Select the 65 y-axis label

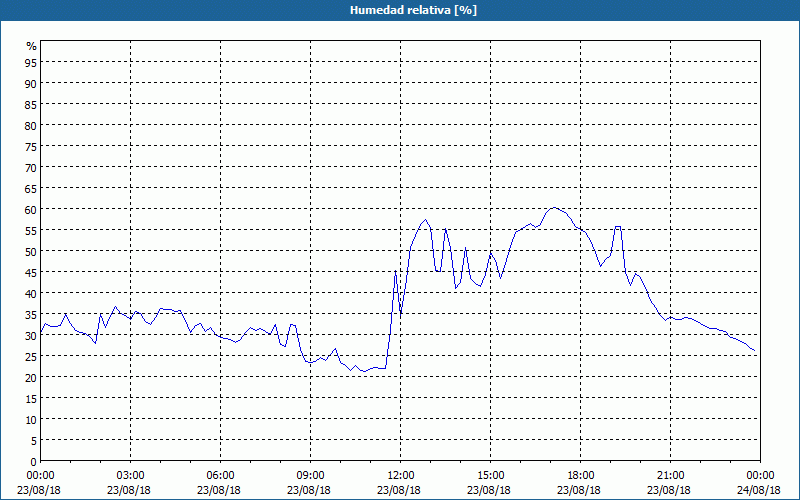[31, 188]
